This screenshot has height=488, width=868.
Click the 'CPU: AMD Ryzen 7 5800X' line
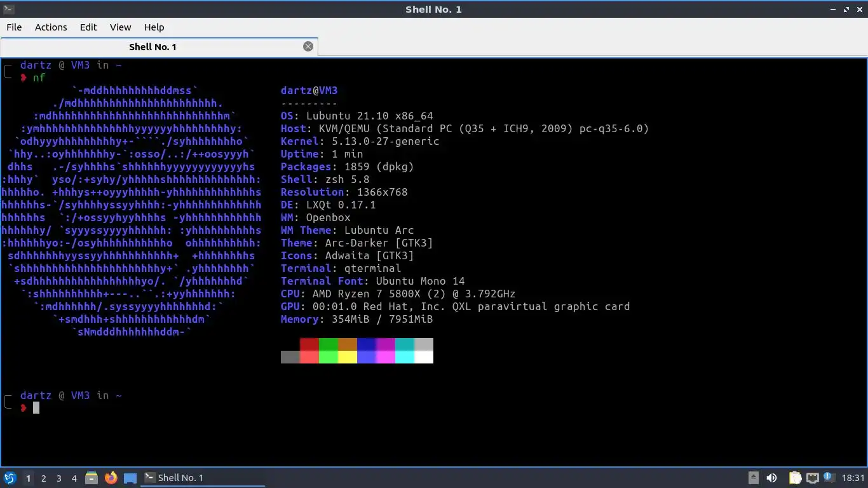pos(398,294)
